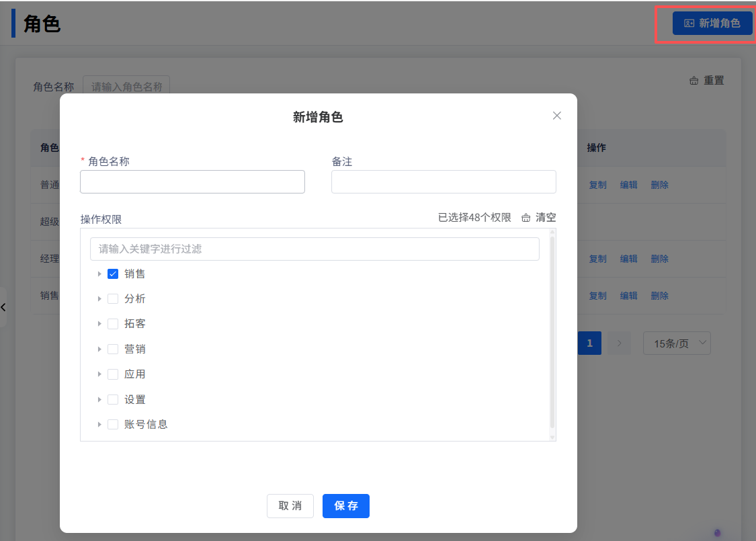The height and width of the screenshot is (541, 756).
Task: Click the 新增角色 button at top right
Action: 712,23
